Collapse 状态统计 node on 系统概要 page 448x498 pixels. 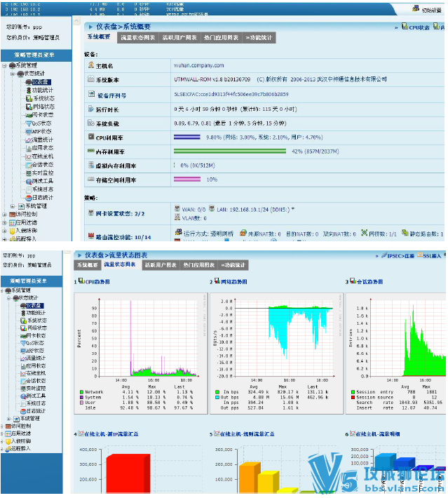pyautogui.click(x=13, y=74)
